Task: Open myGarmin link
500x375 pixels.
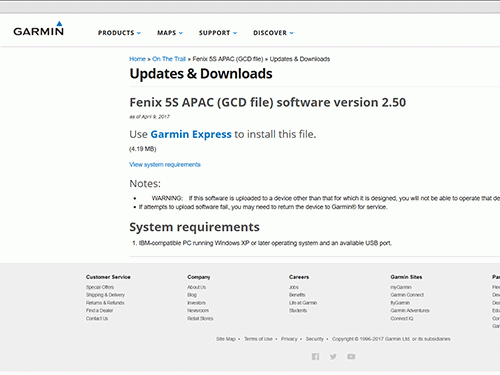Action: point(401,287)
